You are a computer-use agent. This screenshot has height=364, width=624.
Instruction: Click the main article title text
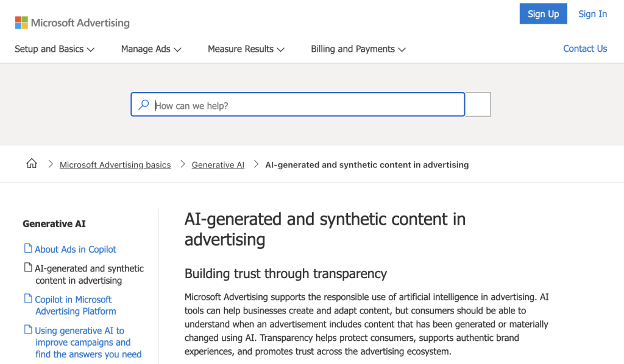coord(325,229)
